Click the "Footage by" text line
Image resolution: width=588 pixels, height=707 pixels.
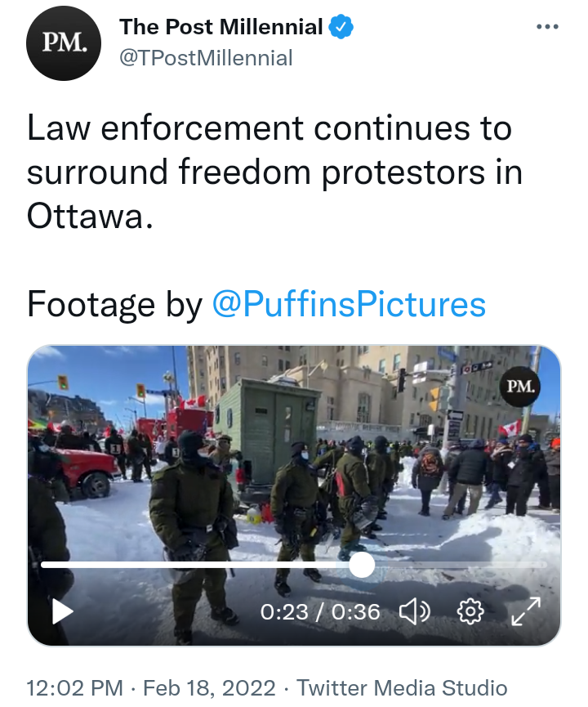114,304
